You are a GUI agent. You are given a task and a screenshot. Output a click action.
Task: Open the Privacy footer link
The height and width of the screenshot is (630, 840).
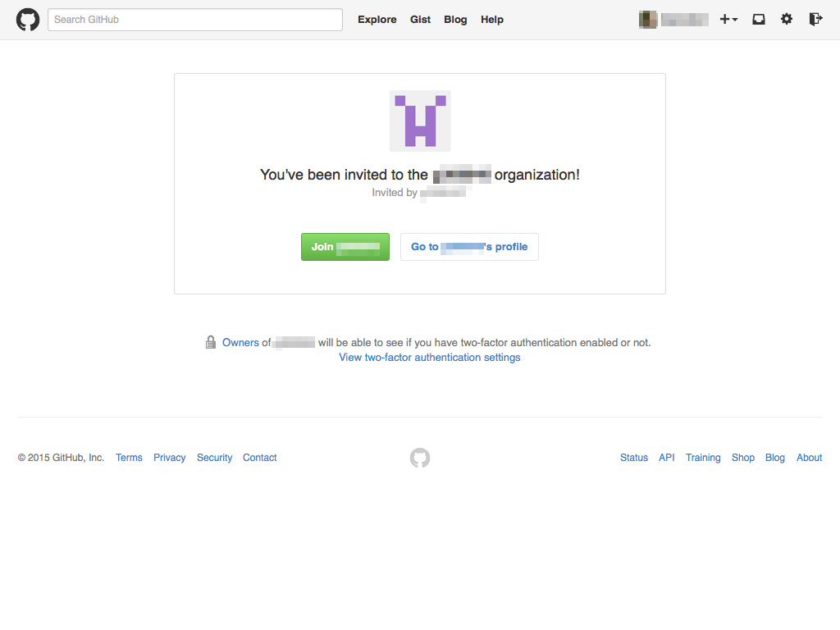coord(169,458)
